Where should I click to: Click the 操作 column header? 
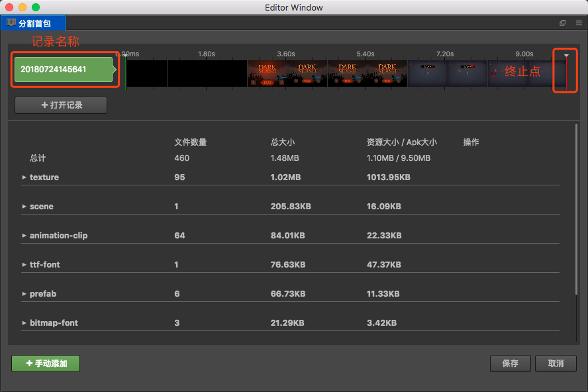tap(471, 142)
